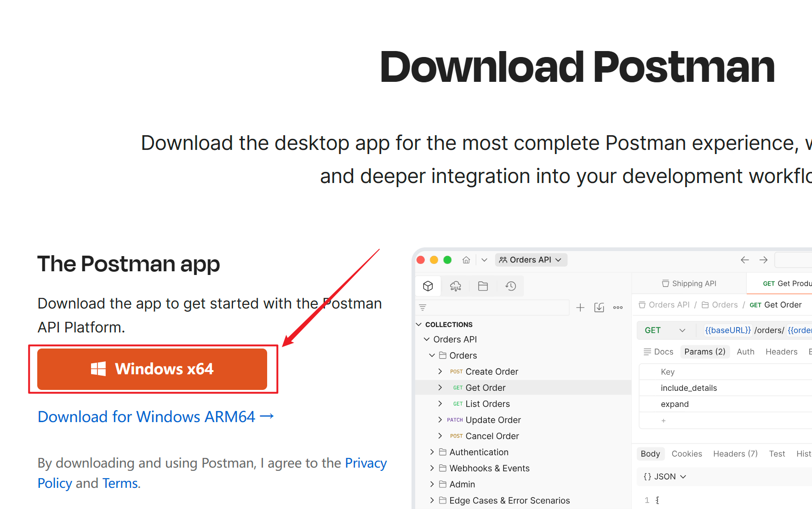Select the List Orders request
The height and width of the screenshot is (509, 812).
487,404
